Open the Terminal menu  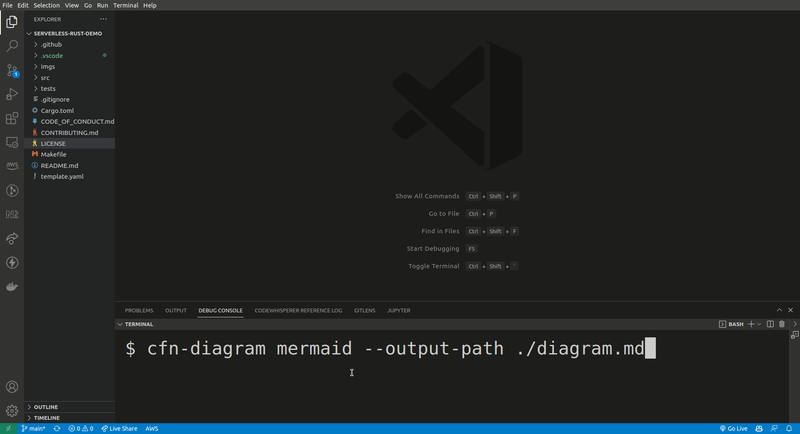pyautogui.click(x=126, y=5)
